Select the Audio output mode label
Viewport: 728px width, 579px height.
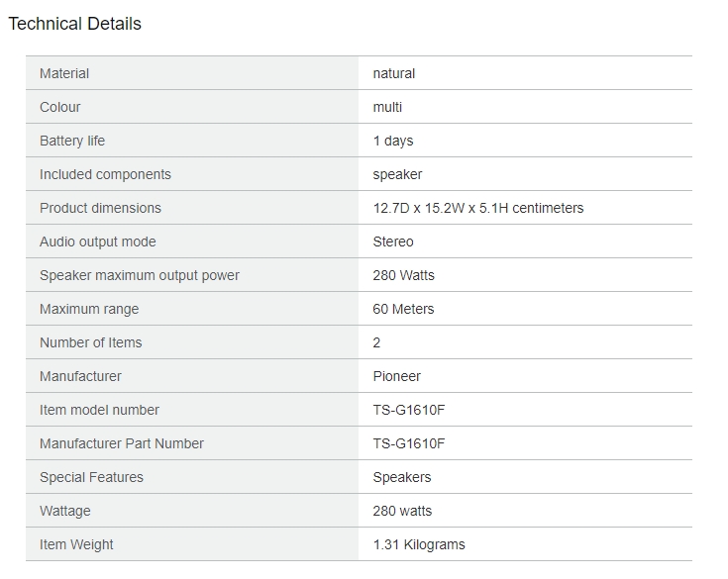click(x=97, y=241)
